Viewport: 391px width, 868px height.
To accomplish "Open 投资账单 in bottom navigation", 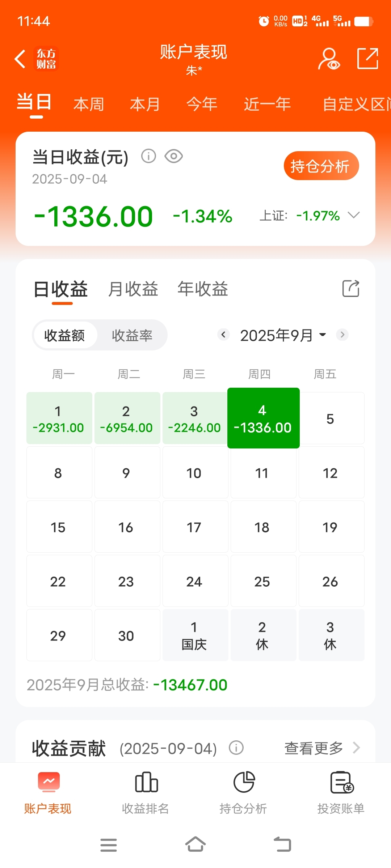I will [x=341, y=793].
